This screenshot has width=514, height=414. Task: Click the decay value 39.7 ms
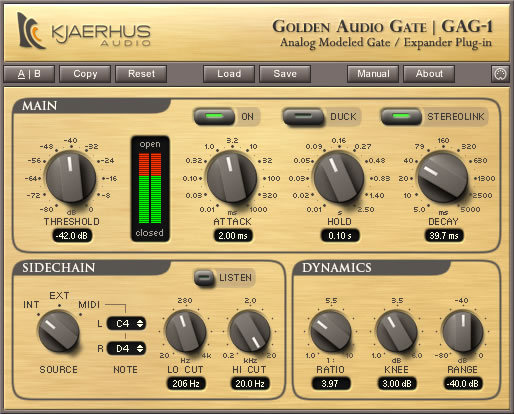pos(444,236)
